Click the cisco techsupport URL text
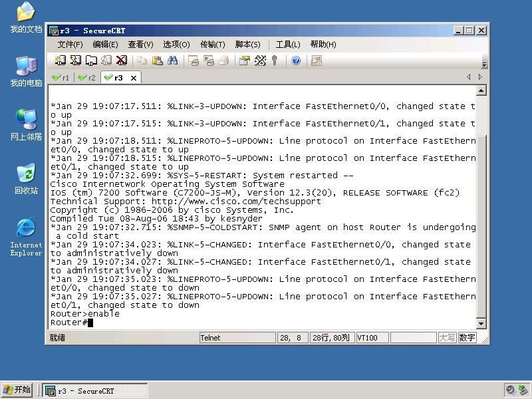 point(236,201)
